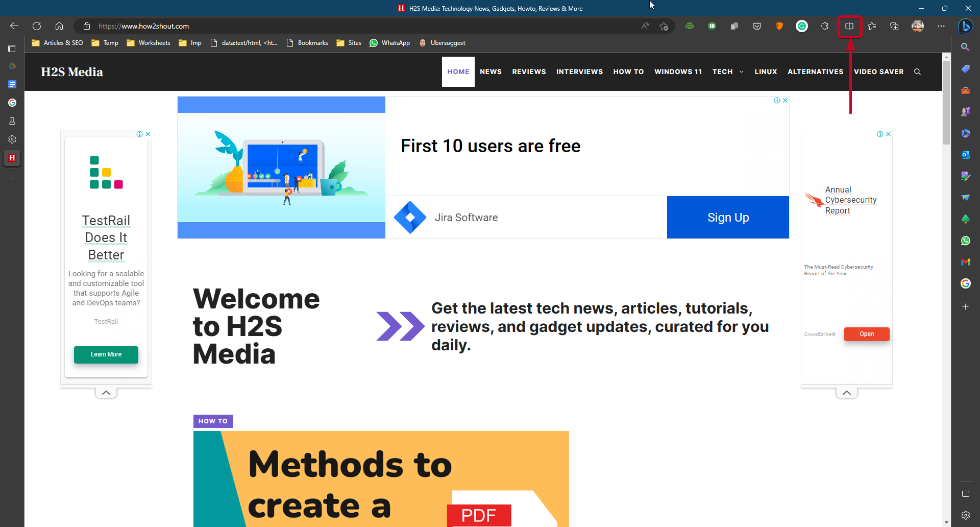
Task: Open the browser home page
Action: (59, 26)
